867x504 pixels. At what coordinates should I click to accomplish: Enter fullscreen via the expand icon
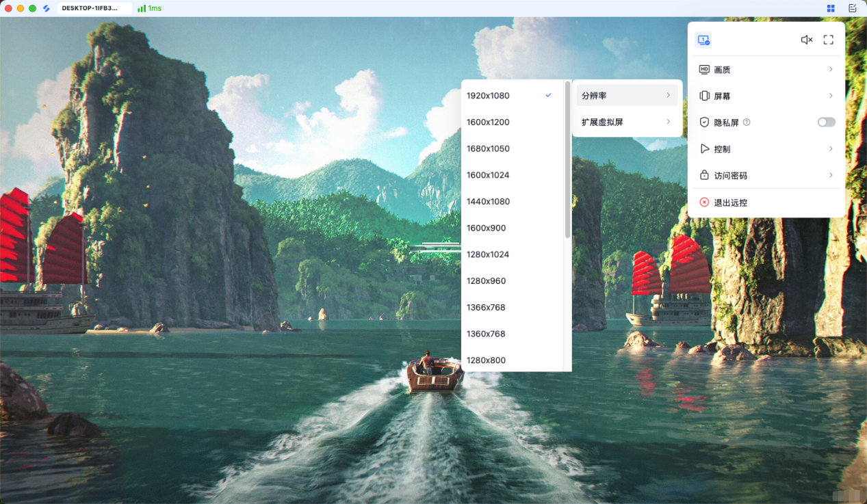click(x=829, y=40)
